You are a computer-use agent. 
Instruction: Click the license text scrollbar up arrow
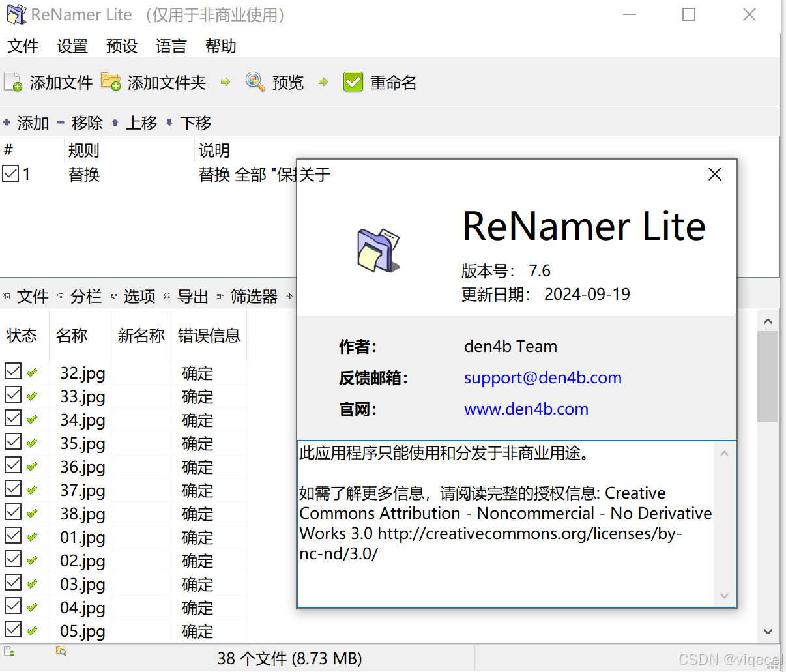(724, 454)
